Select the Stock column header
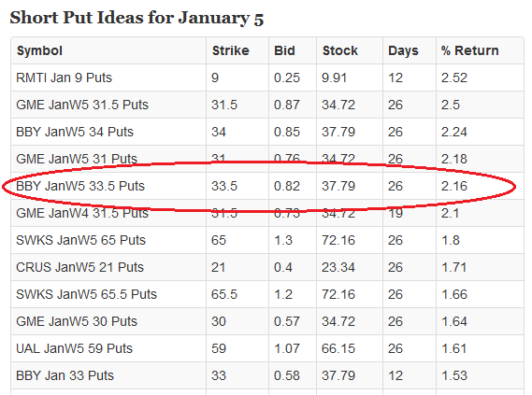 (340, 50)
